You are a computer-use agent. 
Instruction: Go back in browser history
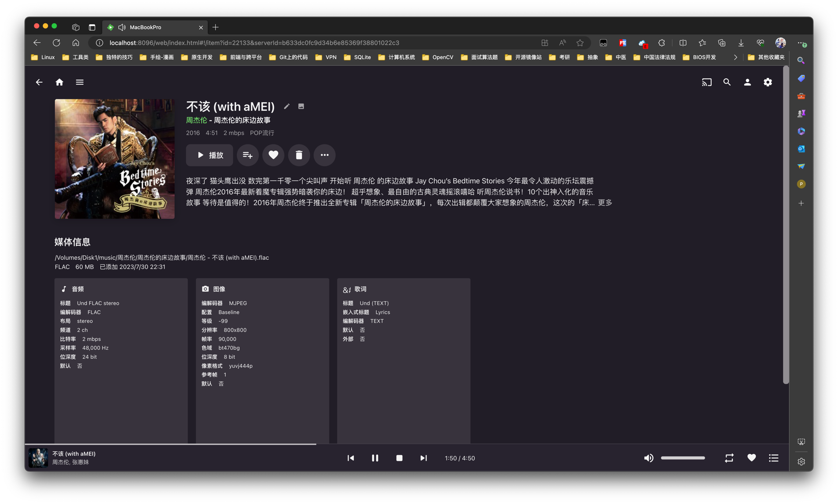pyautogui.click(x=37, y=43)
